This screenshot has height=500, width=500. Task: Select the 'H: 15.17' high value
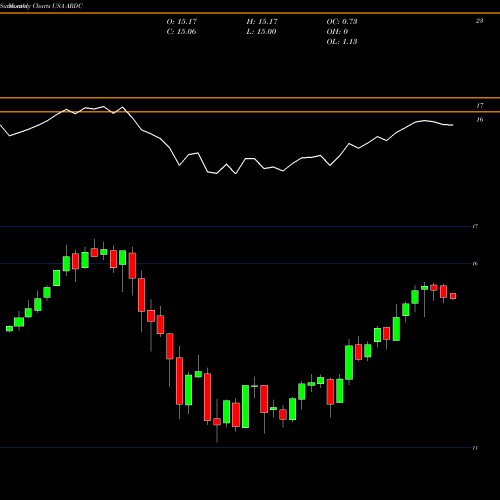click(262, 22)
